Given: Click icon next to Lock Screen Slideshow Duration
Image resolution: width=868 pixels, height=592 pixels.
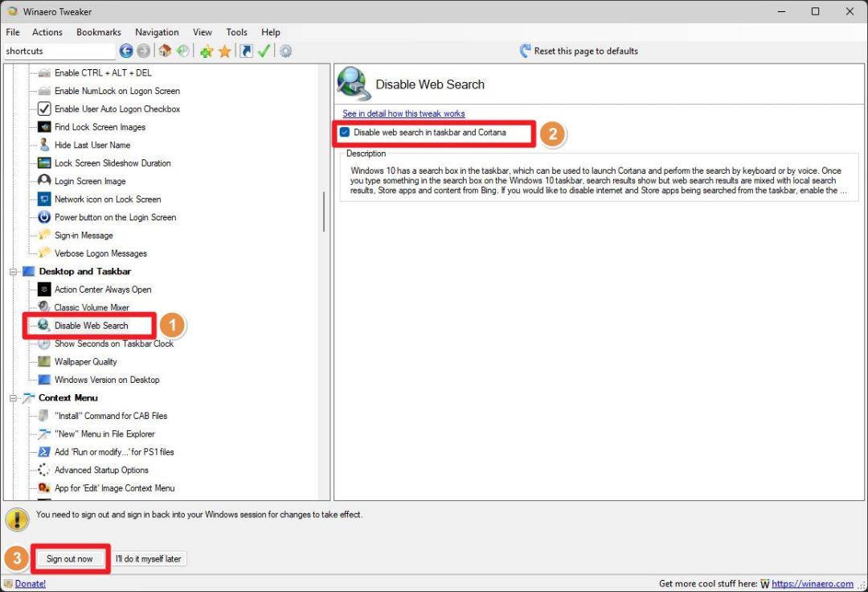Looking at the screenshot, I should [x=44, y=162].
